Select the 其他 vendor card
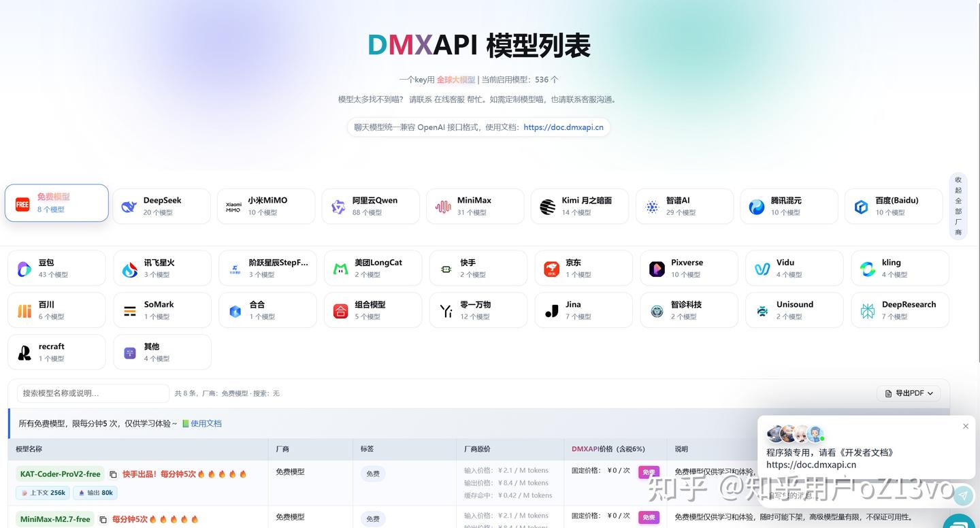The width and height of the screenshot is (980, 528). (162, 352)
